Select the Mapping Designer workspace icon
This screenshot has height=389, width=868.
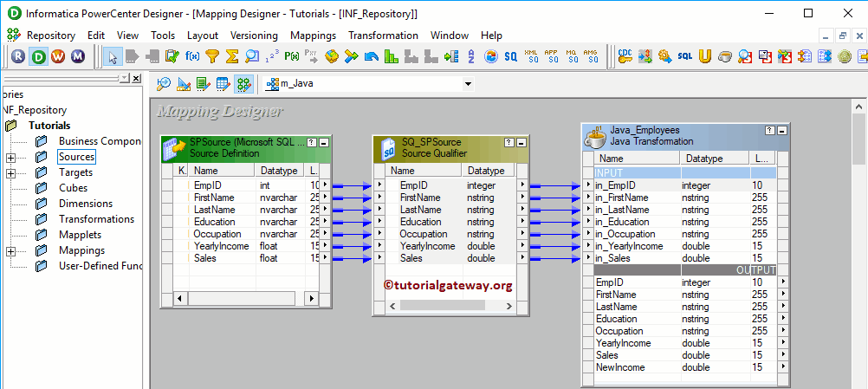243,84
